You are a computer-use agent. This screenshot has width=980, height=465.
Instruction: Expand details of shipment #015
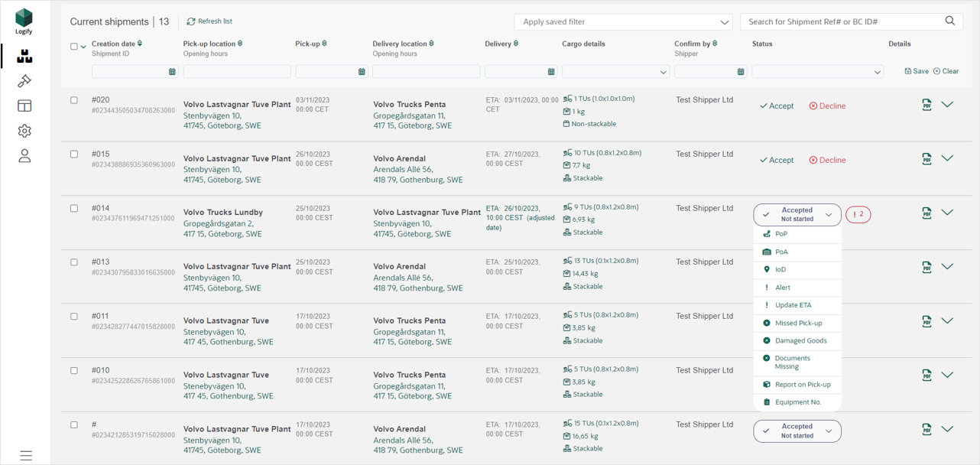click(x=947, y=158)
